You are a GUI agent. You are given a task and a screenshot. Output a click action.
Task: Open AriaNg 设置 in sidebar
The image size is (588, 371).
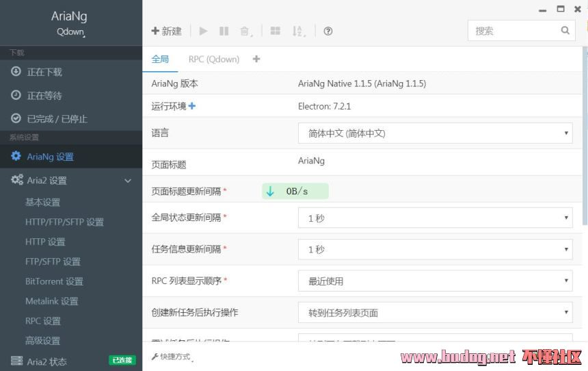(71, 157)
